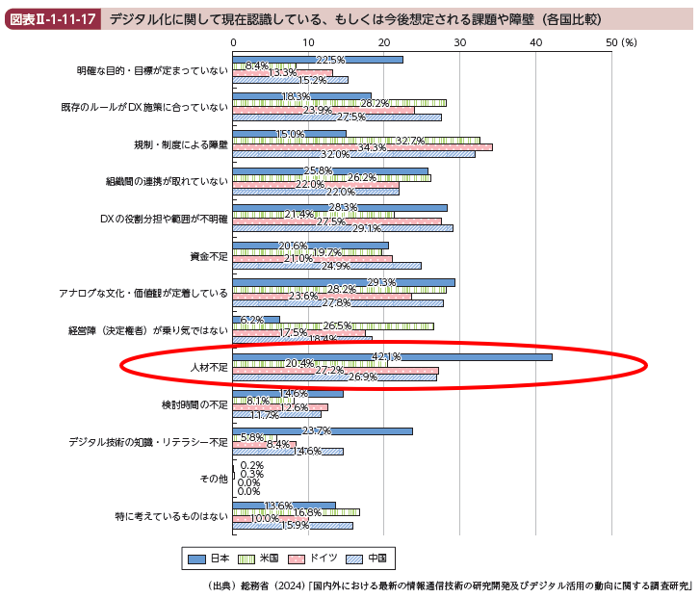Screen dimensions: 700x598
Task: Click the 23.7% bar for デジタル技術の知識・リテラシー不足
Action: tap(323, 431)
